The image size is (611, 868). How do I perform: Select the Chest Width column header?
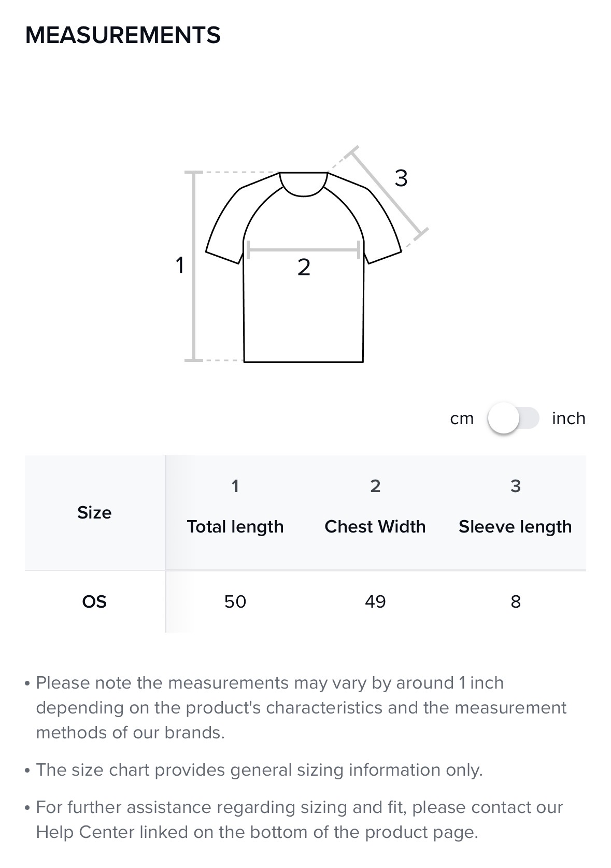coord(375,526)
